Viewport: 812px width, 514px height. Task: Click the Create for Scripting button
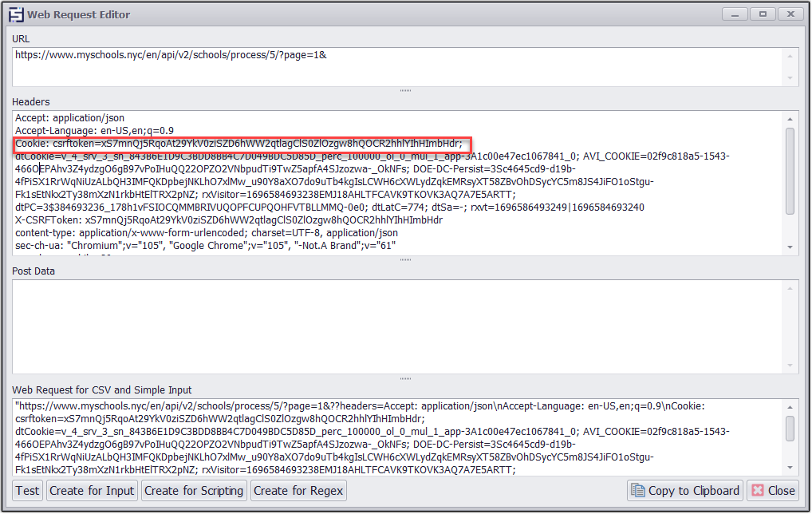coord(194,490)
